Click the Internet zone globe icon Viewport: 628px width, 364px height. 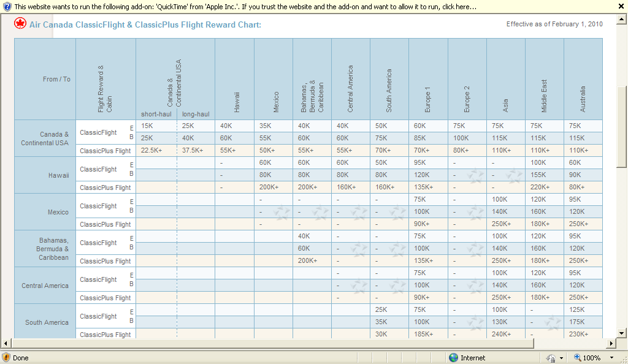pyautogui.click(x=453, y=358)
